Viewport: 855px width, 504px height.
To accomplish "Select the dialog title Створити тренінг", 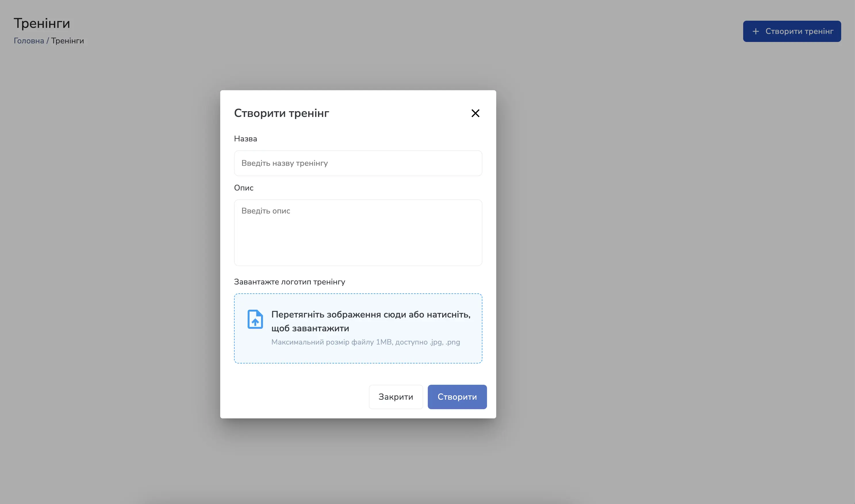I will [281, 113].
